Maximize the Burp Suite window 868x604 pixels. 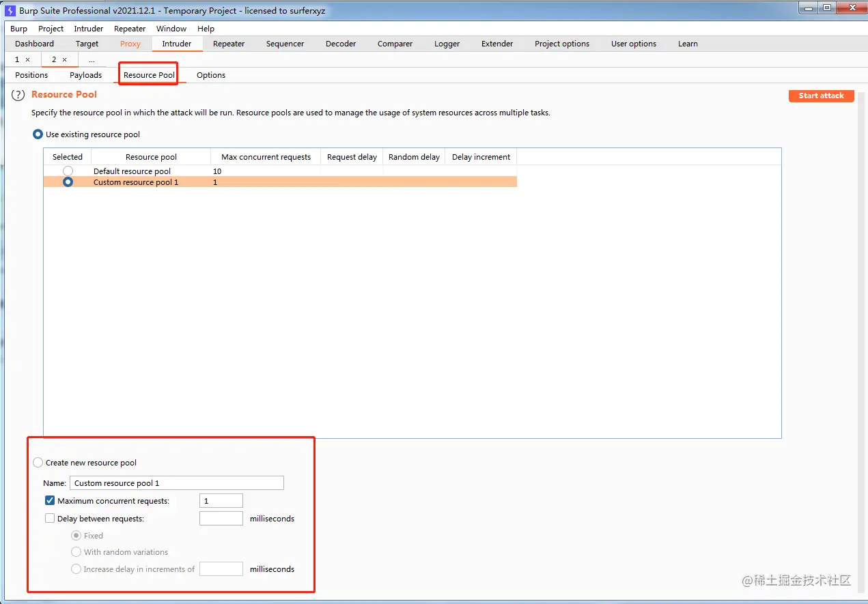pos(827,8)
